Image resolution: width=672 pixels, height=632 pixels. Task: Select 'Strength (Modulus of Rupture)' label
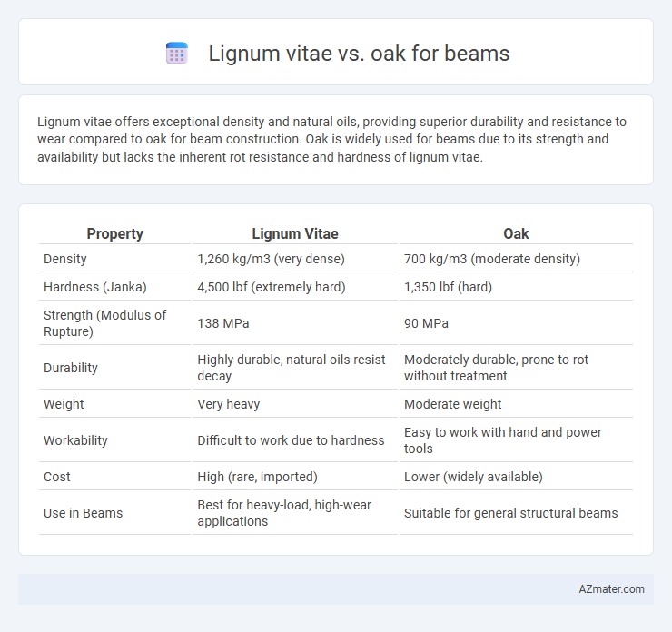(x=105, y=323)
